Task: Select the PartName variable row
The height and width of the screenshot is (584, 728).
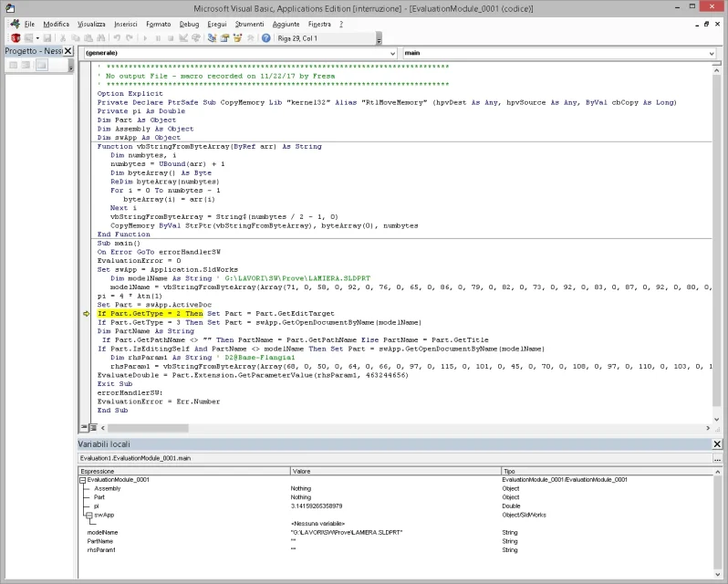Action: pyautogui.click(x=396, y=541)
